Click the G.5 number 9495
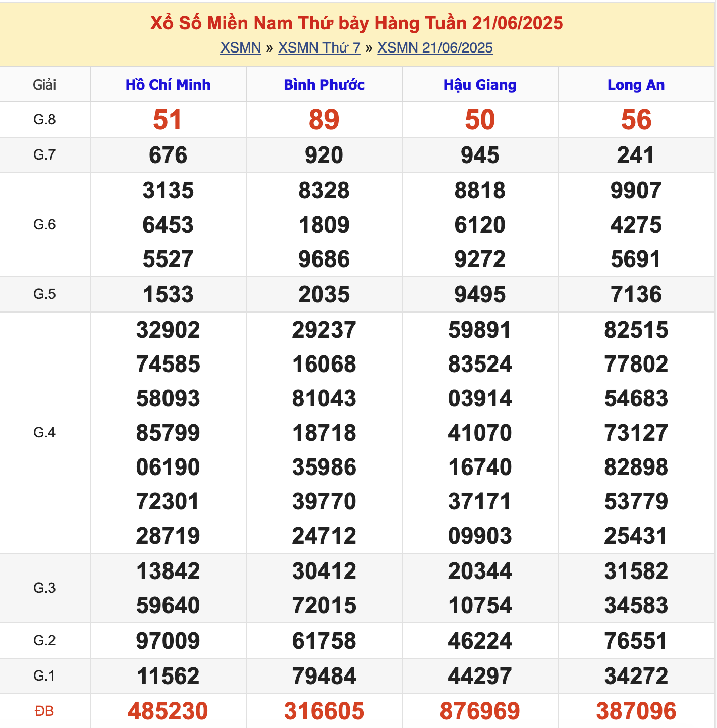Screen dimensions: 717x728 pyautogui.click(x=480, y=295)
